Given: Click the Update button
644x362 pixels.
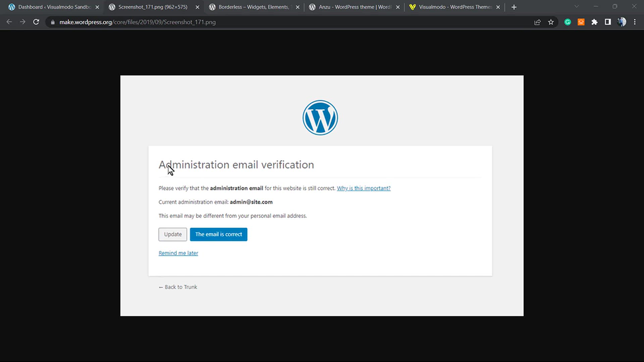Looking at the screenshot, I should click(x=173, y=234).
